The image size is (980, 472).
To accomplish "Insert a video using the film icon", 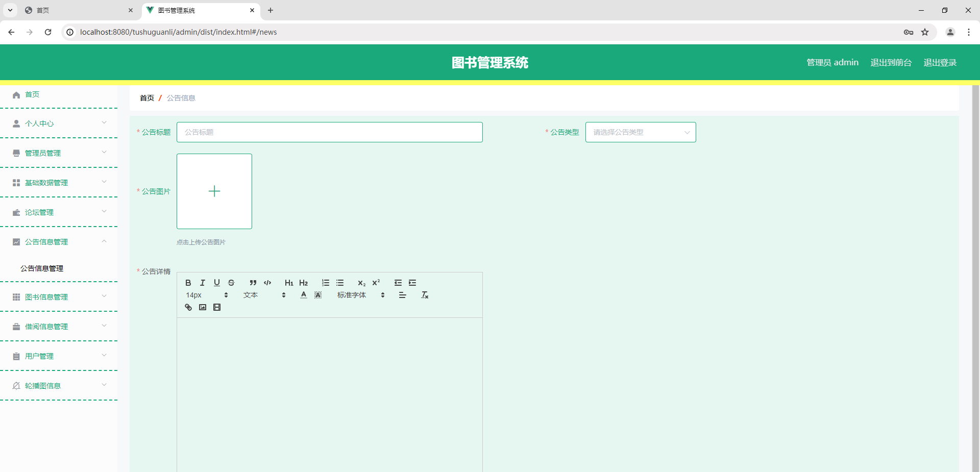I will [x=217, y=307].
